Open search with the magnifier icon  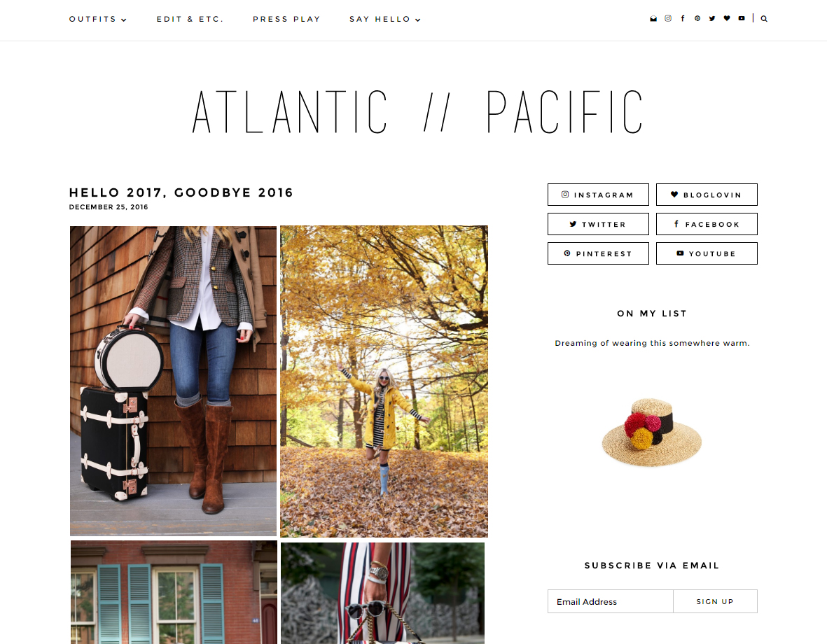point(764,19)
